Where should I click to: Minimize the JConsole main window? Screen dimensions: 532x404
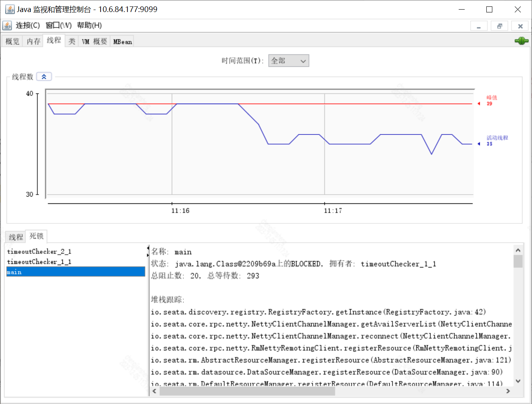click(461, 9)
